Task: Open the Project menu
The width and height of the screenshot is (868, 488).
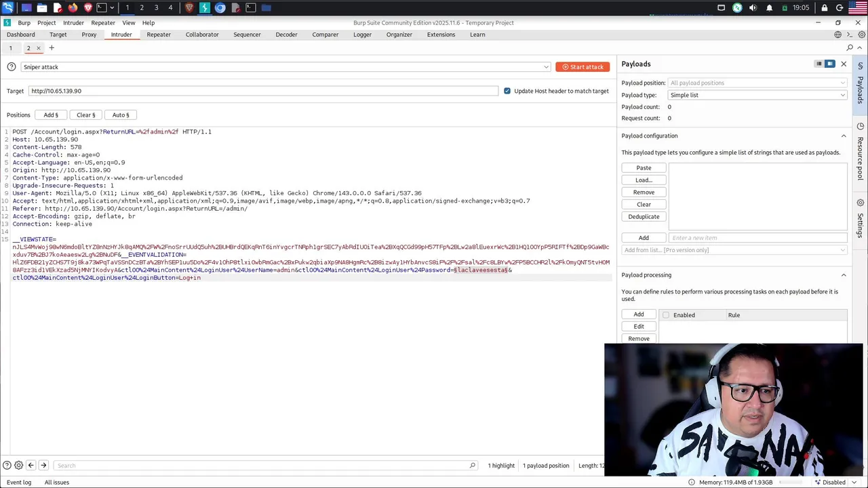Action: tap(47, 22)
